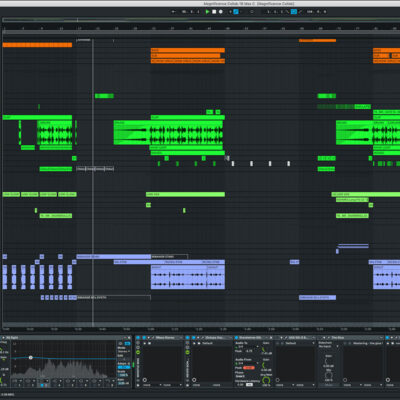
Task: Select EQ filter band point on blue curve
Action: point(31,357)
